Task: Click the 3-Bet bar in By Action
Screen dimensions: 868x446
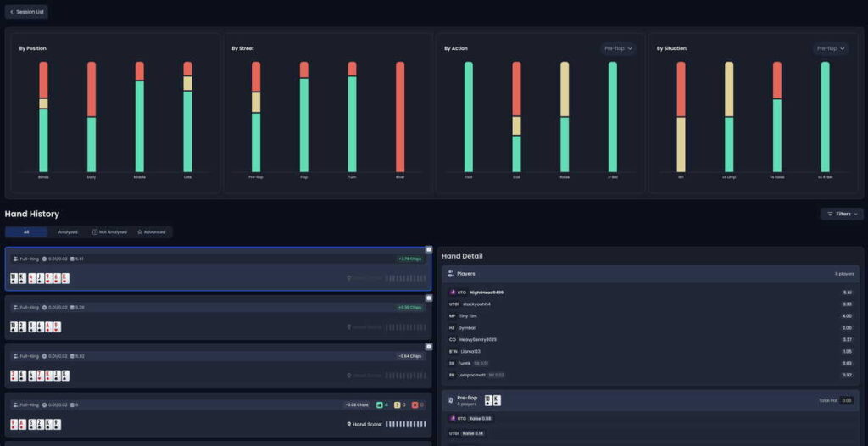Action: click(613, 117)
